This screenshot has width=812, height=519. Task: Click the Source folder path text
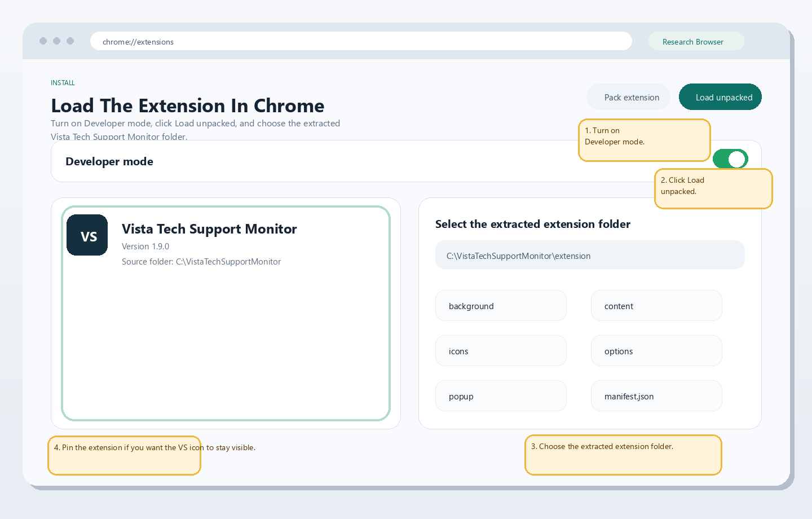(201, 262)
